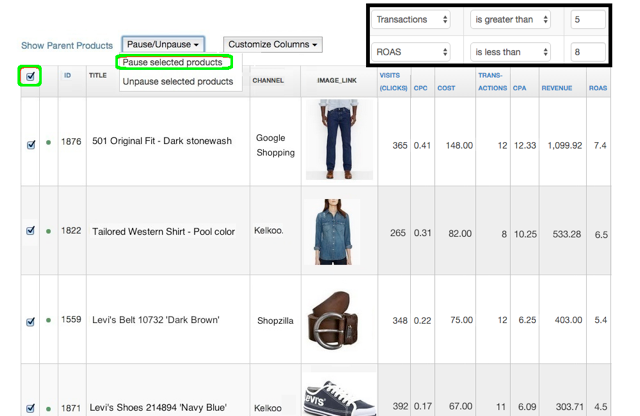Click the Show Parent Products link
The width and height of the screenshot is (640, 416).
[x=67, y=46]
